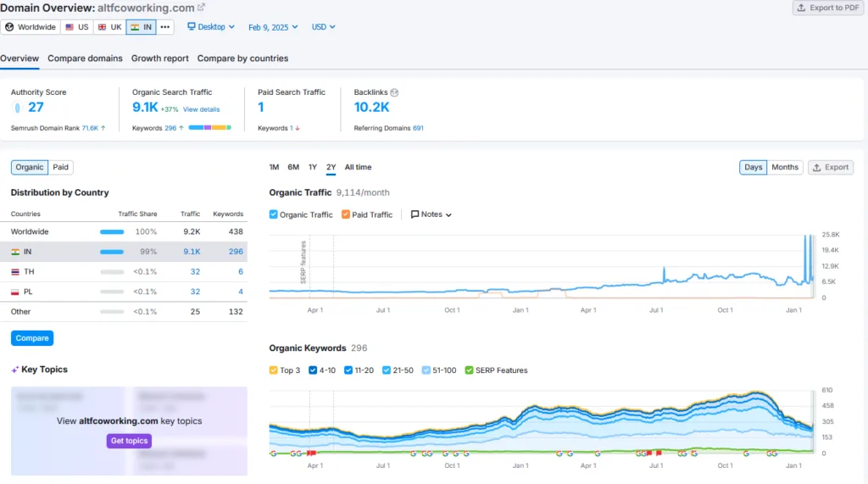
Task: Toggle the Top 3 keywords checkbox
Action: (274, 370)
